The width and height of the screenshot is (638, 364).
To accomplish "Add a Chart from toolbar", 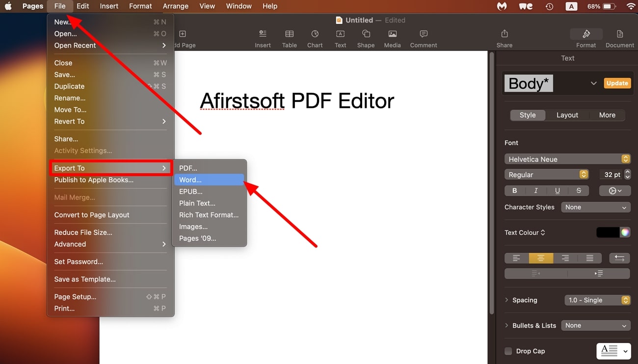I will (315, 39).
